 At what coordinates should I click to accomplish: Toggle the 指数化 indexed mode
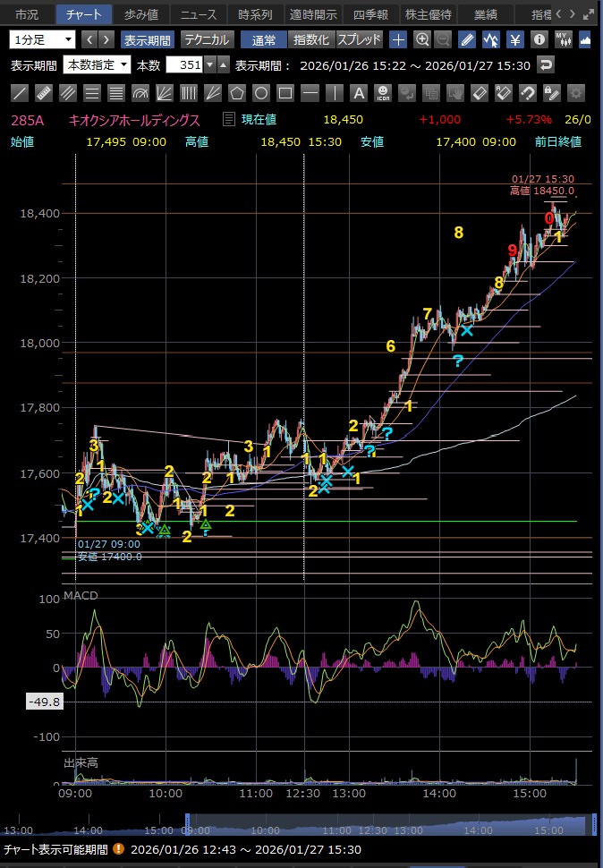pos(311,39)
